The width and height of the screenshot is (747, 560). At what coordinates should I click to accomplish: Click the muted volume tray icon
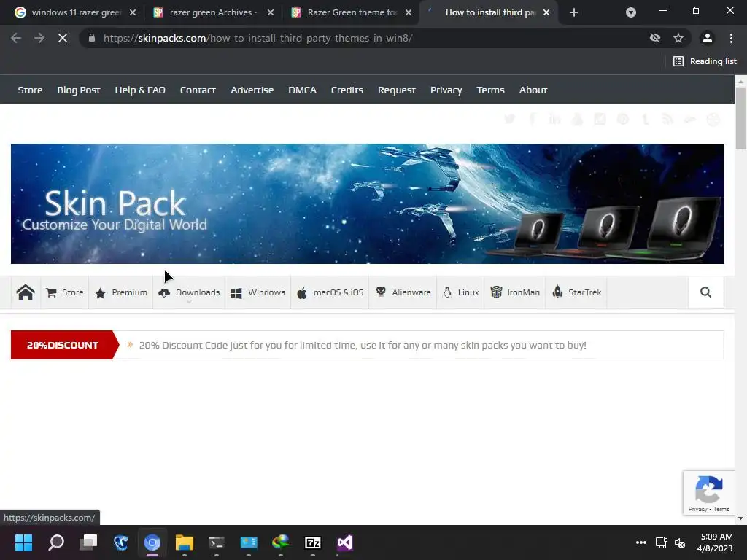[x=680, y=542]
